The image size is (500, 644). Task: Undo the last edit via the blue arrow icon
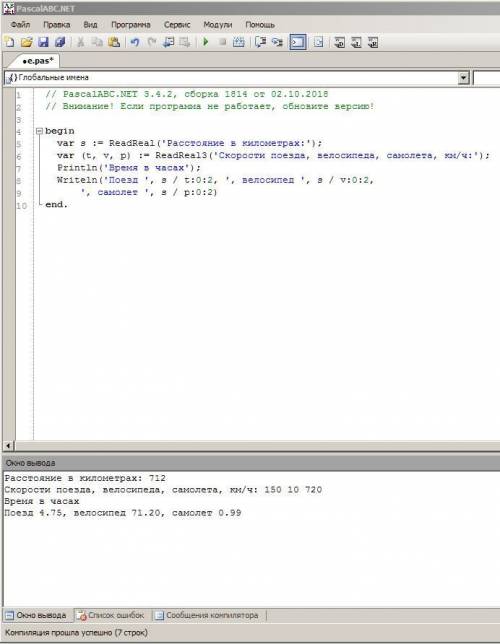[135, 42]
